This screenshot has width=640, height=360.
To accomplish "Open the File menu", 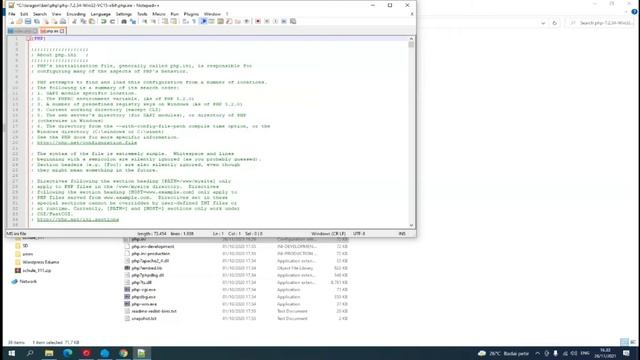I will click(x=12, y=14).
